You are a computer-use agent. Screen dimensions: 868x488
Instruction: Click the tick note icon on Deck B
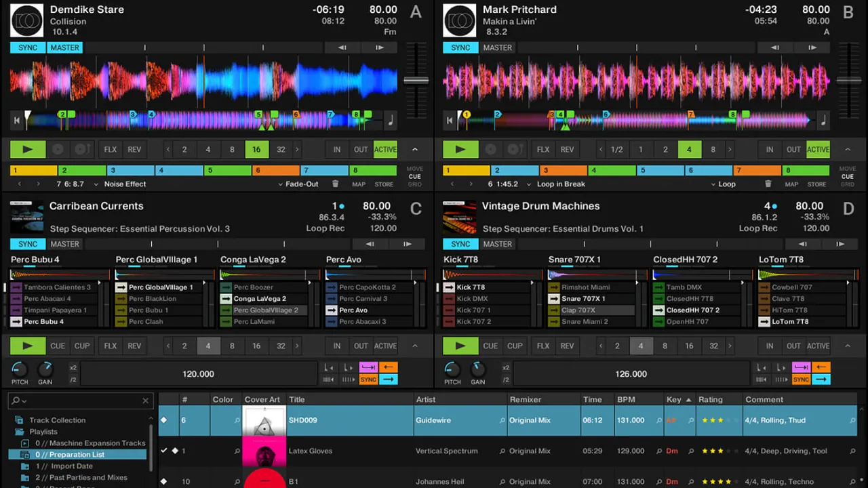click(x=823, y=121)
